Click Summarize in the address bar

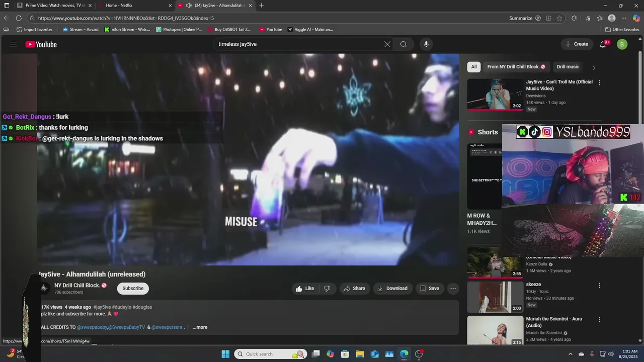[521, 18]
